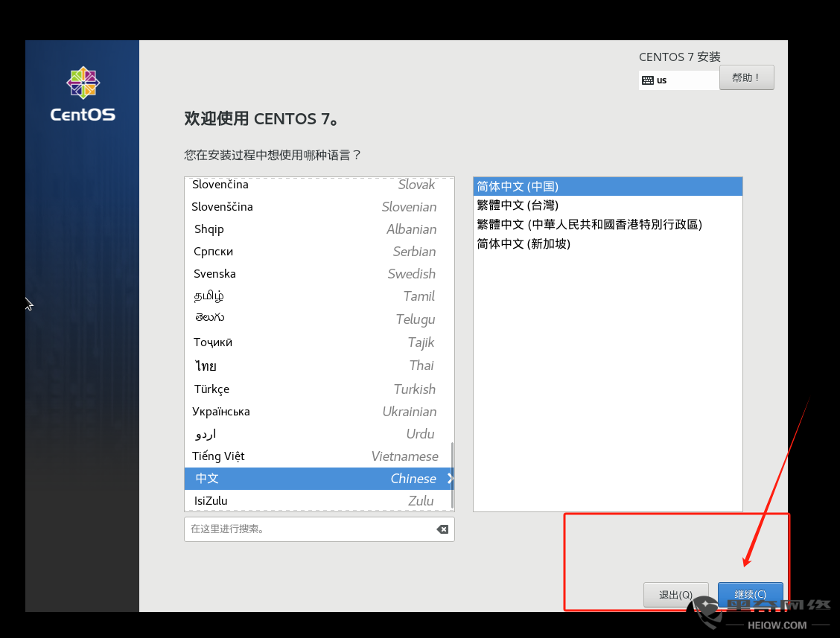Click the 继续(C) continue button
This screenshot has width=840, height=638.
click(750, 594)
